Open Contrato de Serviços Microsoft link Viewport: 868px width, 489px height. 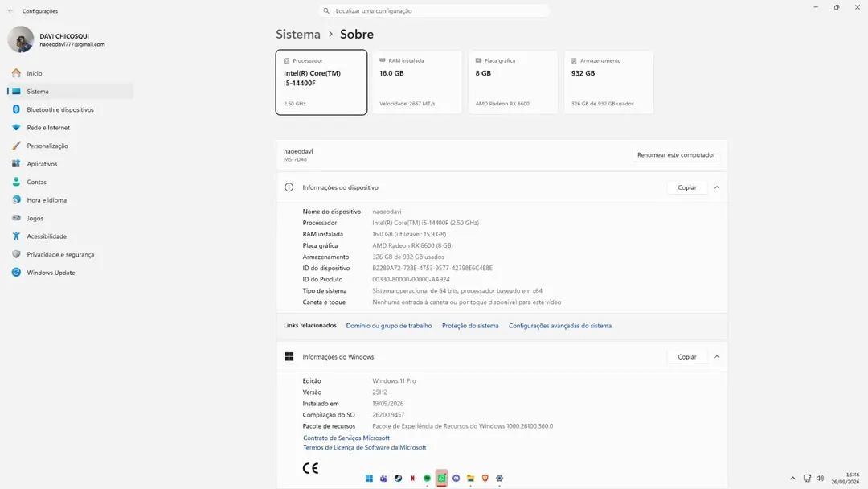[346, 438]
